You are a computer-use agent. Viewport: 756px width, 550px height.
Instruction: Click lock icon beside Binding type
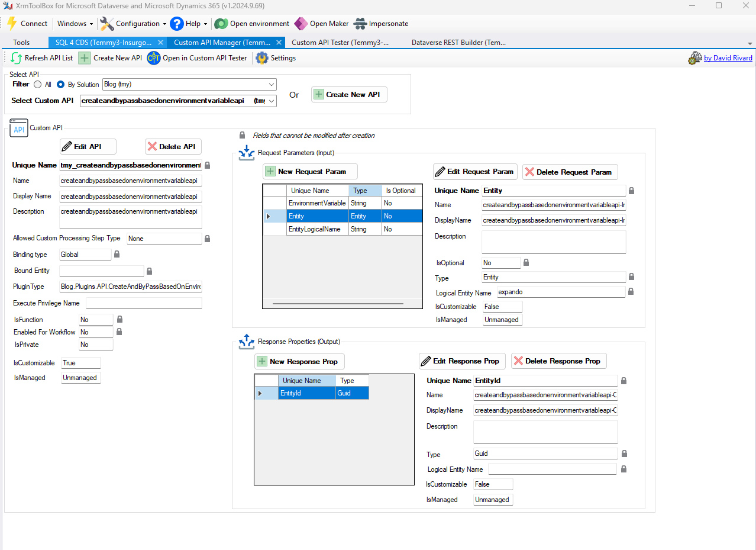(117, 254)
